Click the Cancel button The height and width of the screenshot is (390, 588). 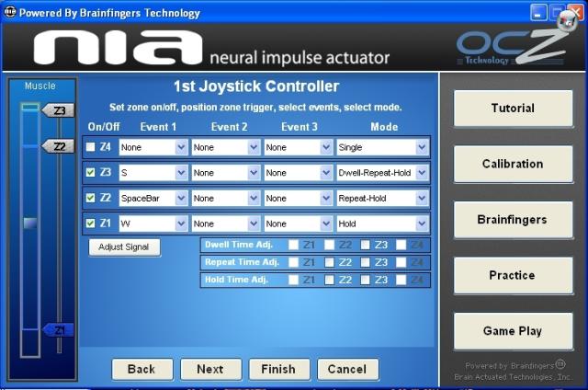point(347,370)
